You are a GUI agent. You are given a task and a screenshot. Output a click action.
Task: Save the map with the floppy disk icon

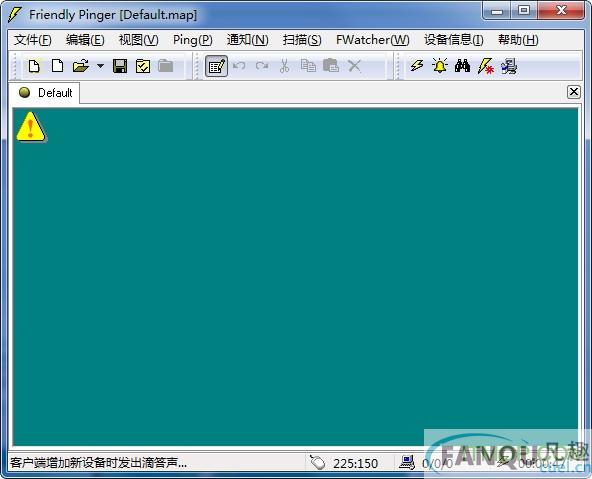coord(120,66)
